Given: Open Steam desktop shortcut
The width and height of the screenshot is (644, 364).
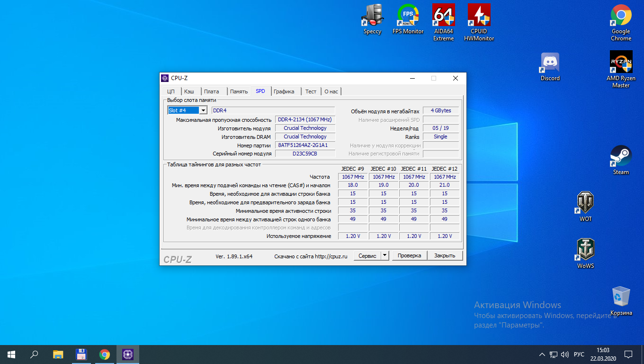Looking at the screenshot, I should click(621, 156).
